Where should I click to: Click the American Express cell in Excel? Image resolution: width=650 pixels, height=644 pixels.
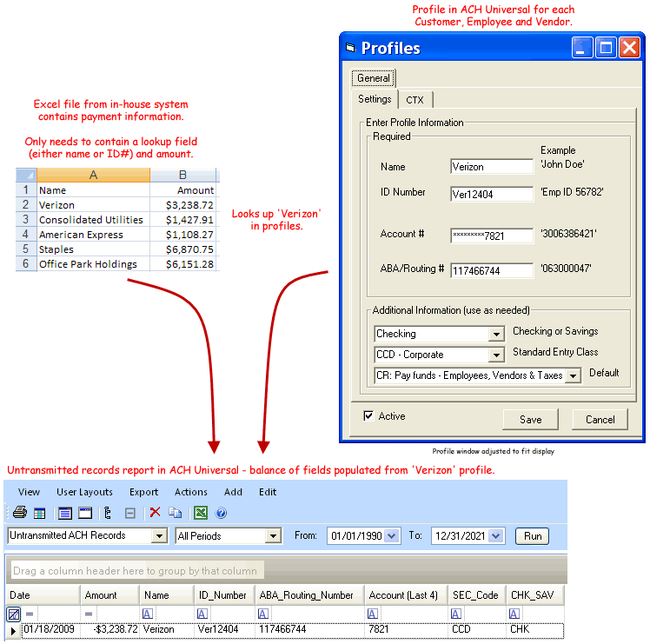point(93,235)
